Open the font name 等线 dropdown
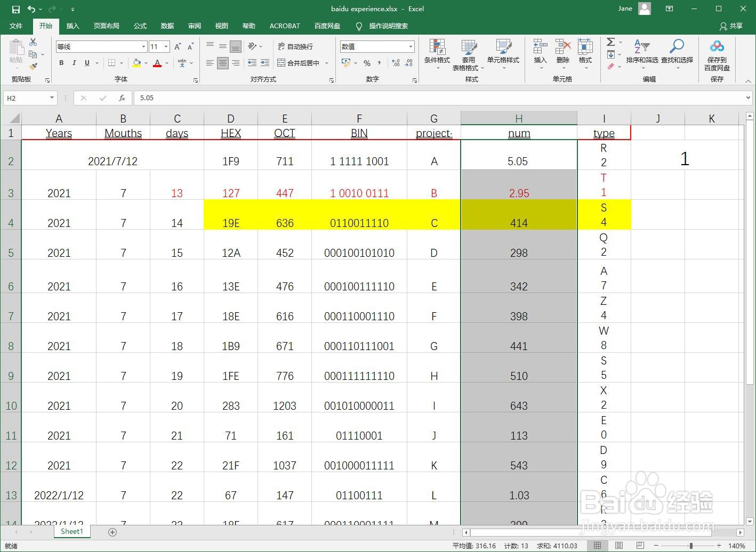 click(143, 47)
